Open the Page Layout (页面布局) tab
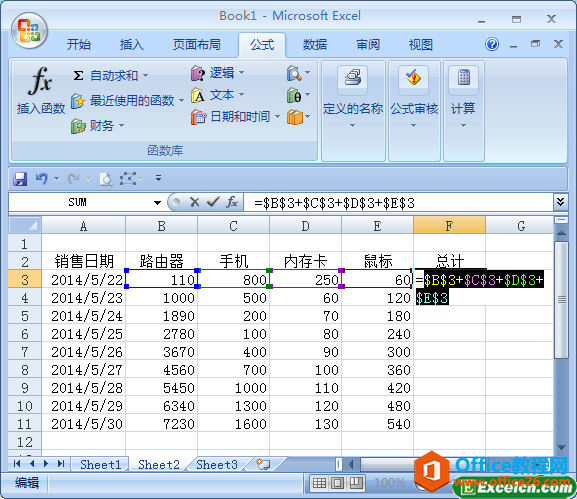The height and width of the screenshot is (499, 577). (x=197, y=45)
